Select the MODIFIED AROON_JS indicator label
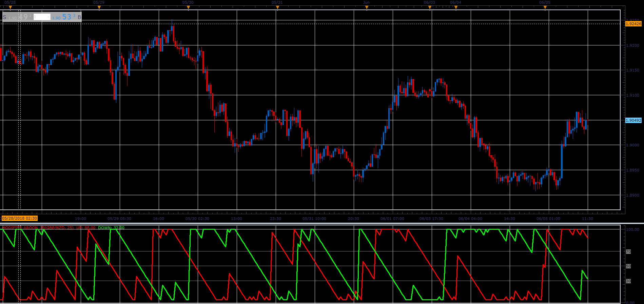Viewport: 644px width, 304px height. [x=38, y=228]
